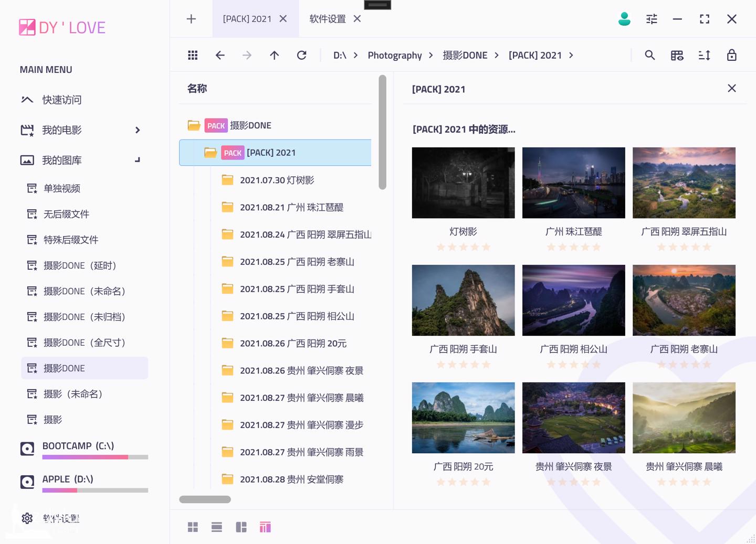This screenshot has height=544, width=756.
Task: Go back with the left arrow
Action: (220, 55)
